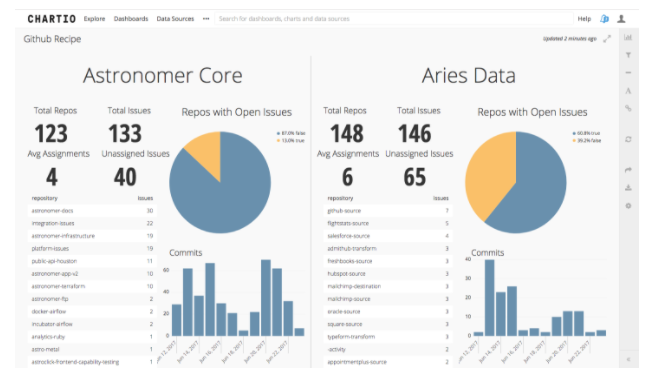This screenshot has width=648, height=380.
Task: Select the astro-metal row
Action: pos(92,349)
